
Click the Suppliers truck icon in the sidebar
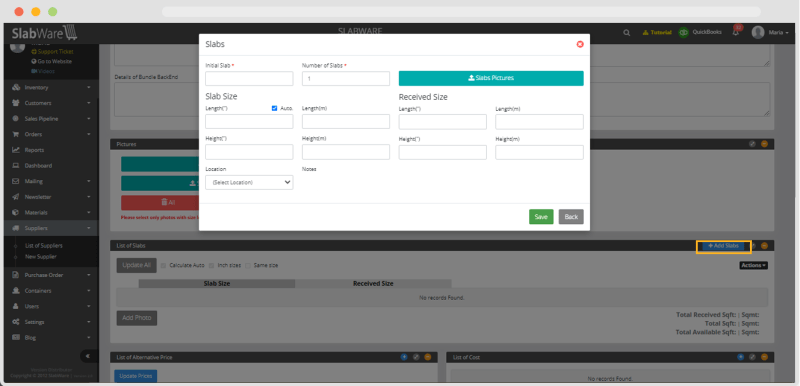pyautogui.click(x=16, y=228)
